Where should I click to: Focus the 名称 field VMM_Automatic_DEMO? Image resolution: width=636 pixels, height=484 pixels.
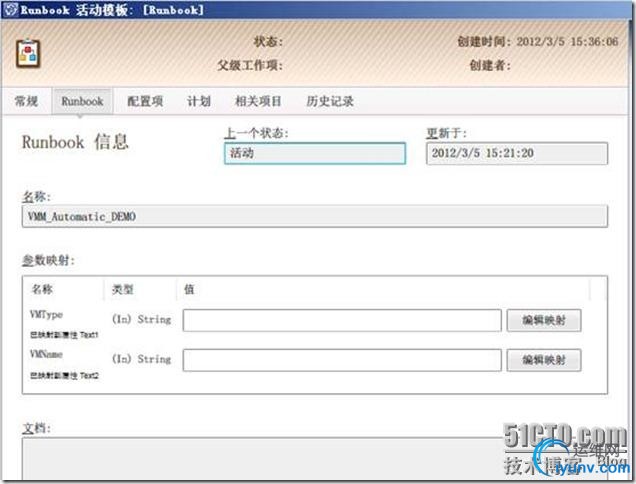[x=315, y=216]
